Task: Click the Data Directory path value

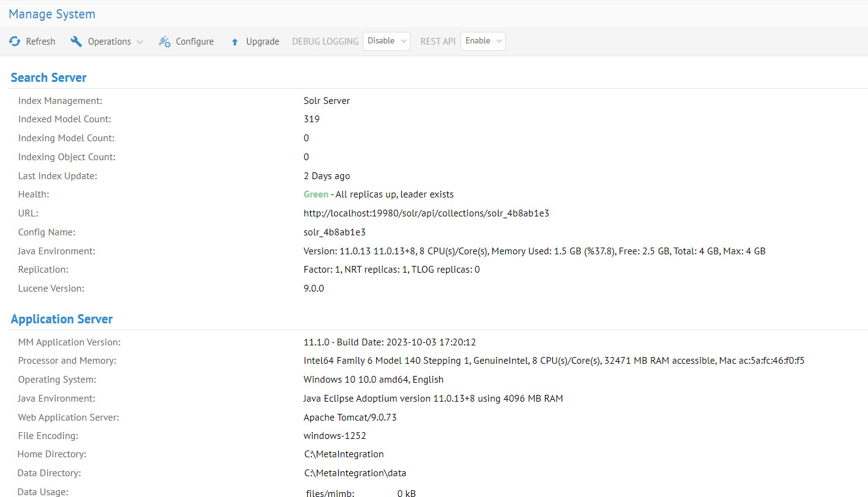Action: [x=355, y=473]
